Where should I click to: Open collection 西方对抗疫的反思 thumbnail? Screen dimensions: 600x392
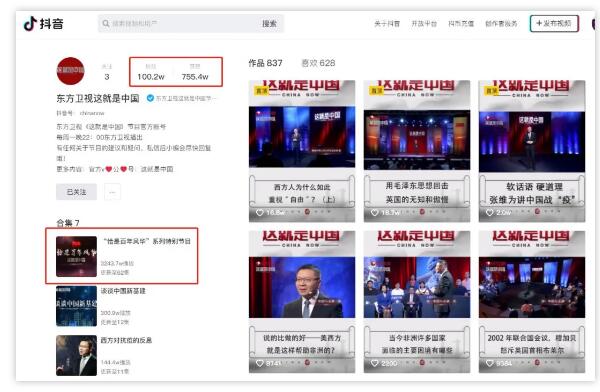click(77, 356)
